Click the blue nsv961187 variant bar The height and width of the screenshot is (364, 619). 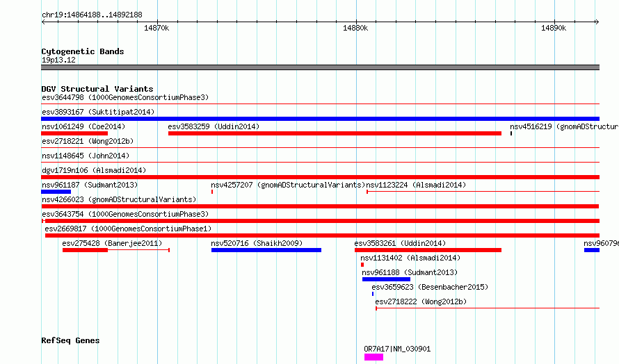[x=56, y=192]
